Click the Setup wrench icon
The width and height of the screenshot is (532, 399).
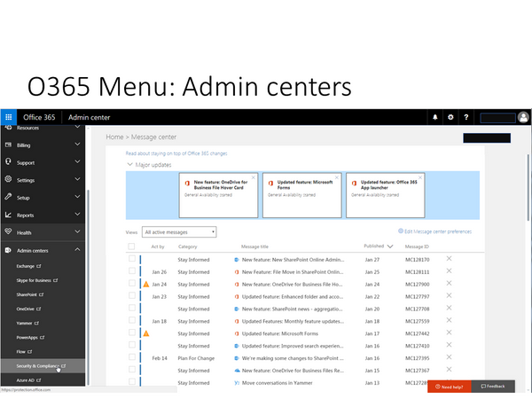9,197
